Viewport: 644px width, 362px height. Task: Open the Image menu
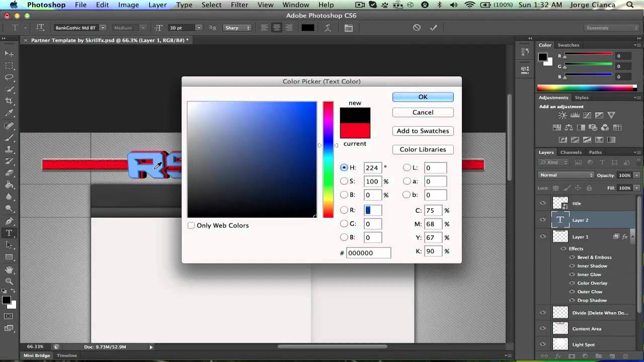coord(128,5)
